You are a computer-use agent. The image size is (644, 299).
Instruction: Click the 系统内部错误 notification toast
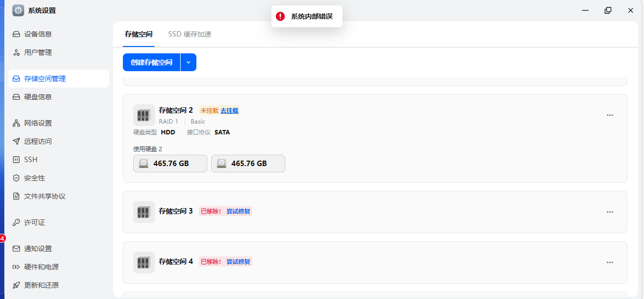point(307,16)
